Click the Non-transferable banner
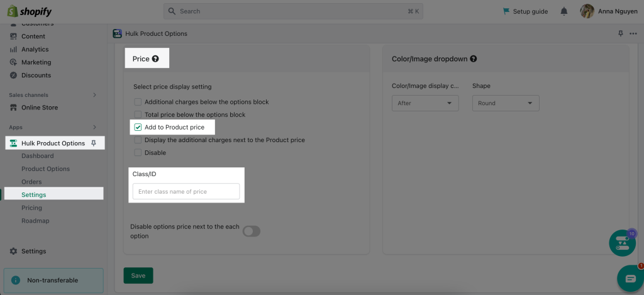Viewport: 644px width, 295px height. [54, 280]
